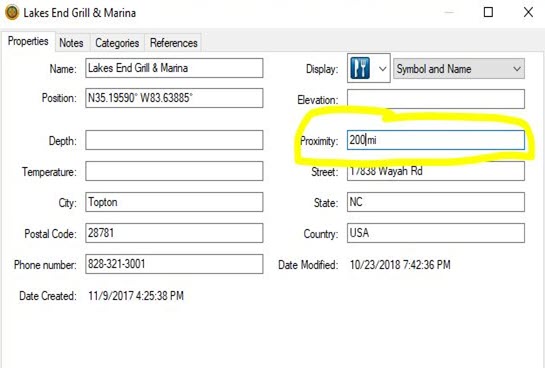Open the symbol picker dropdown arrow
This screenshot has width=545, height=368.
click(382, 68)
